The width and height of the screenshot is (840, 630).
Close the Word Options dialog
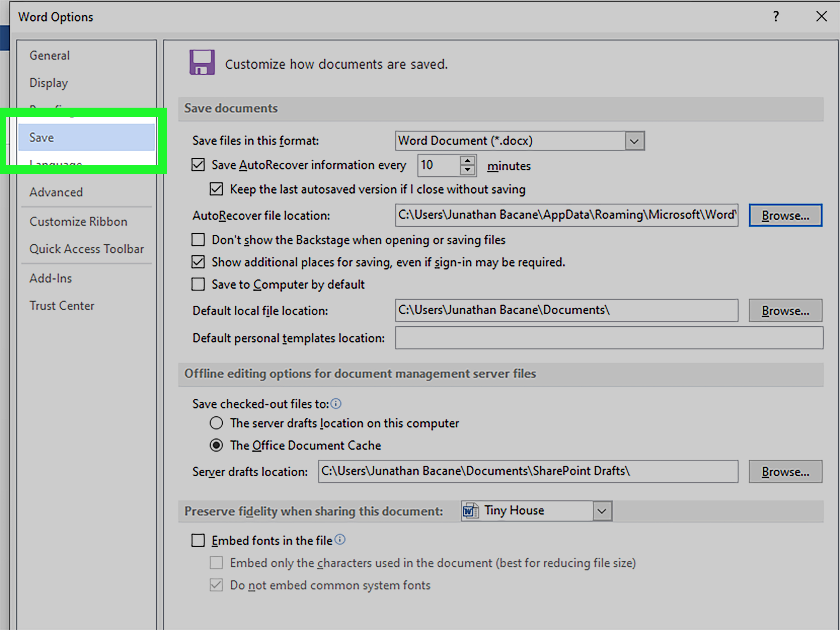tap(821, 16)
